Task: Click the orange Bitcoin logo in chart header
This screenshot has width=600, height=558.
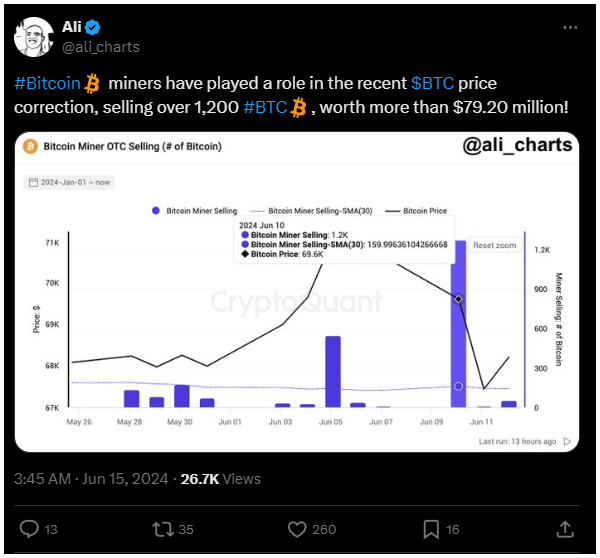Action: click(x=30, y=146)
